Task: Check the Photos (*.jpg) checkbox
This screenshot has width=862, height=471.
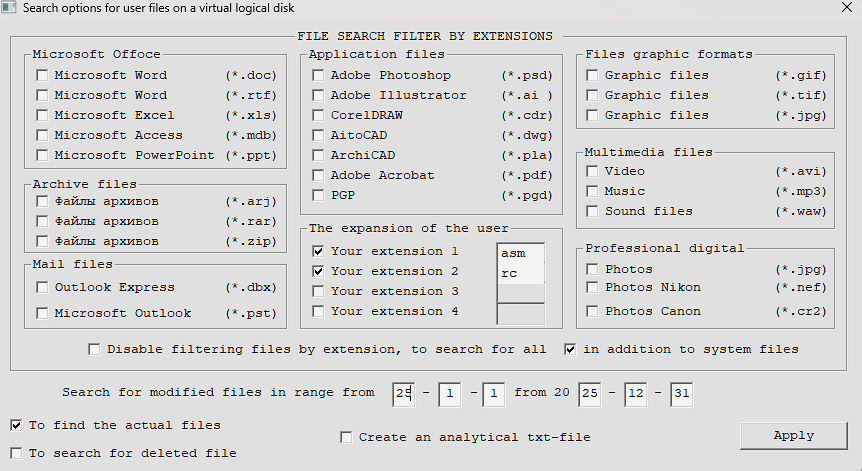Action: 592,269
